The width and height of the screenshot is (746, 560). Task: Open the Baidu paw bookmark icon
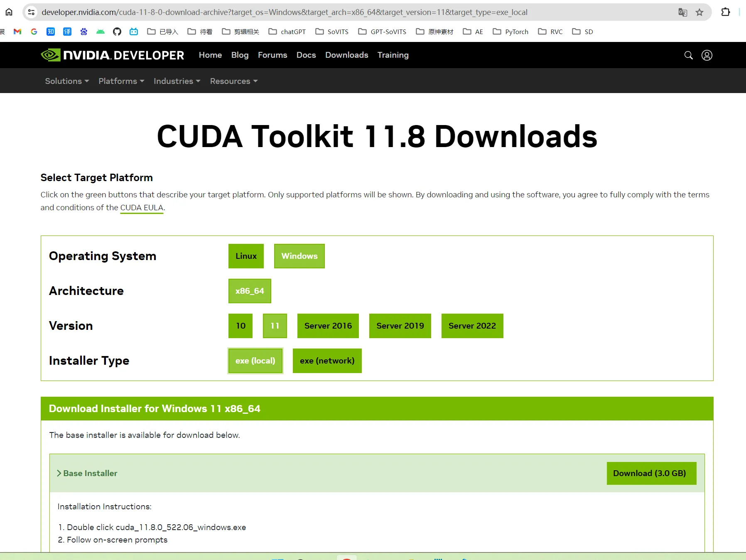[84, 32]
